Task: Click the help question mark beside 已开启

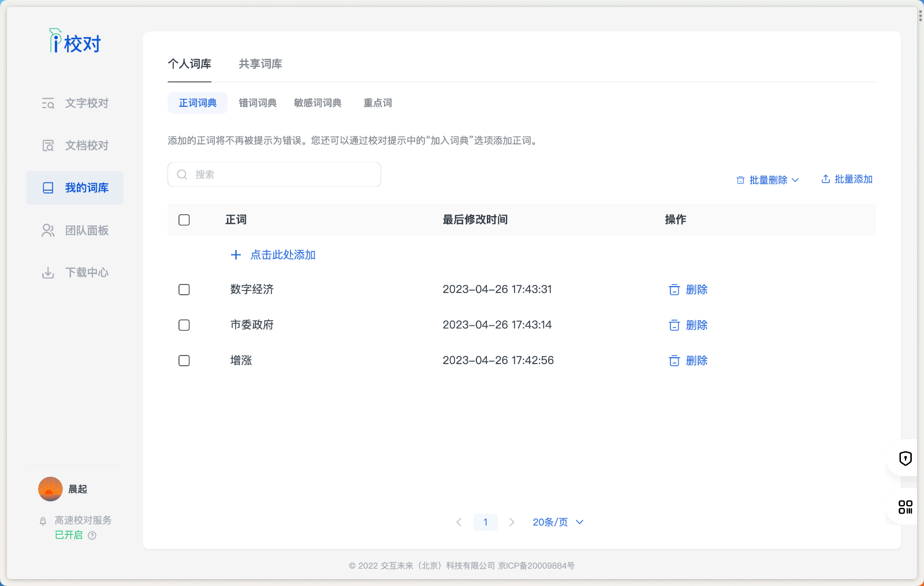Action: pyautogui.click(x=93, y=535)
